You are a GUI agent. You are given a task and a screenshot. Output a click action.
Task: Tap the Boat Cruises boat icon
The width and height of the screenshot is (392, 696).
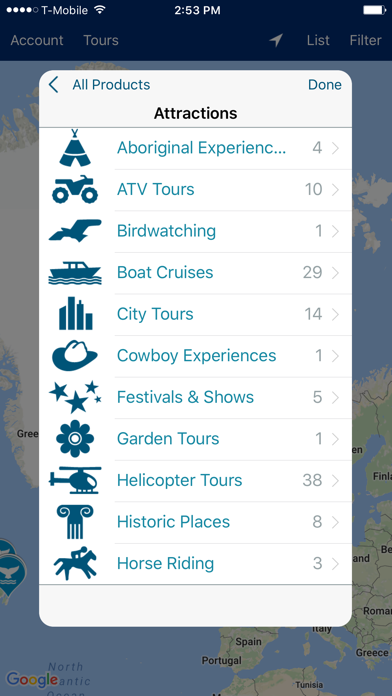pos(75,273)
